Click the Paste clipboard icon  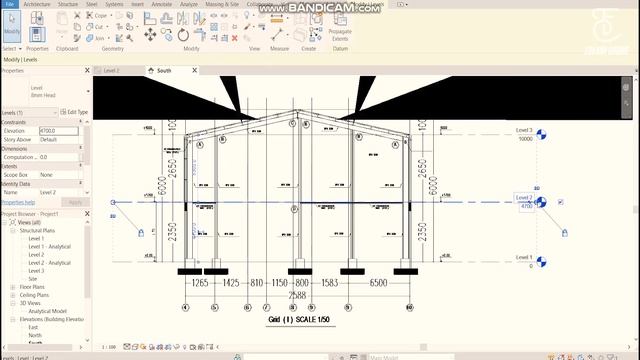click(x=62, y=18)
